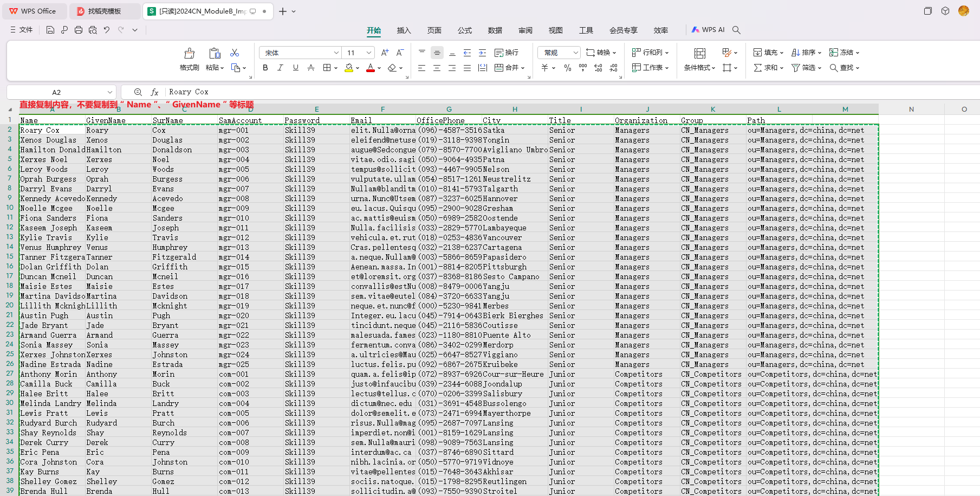Image resolution: width=980 pixels, height=496 pixels.
Task: Toggle underline formatting button
Action: pos(295,68)
